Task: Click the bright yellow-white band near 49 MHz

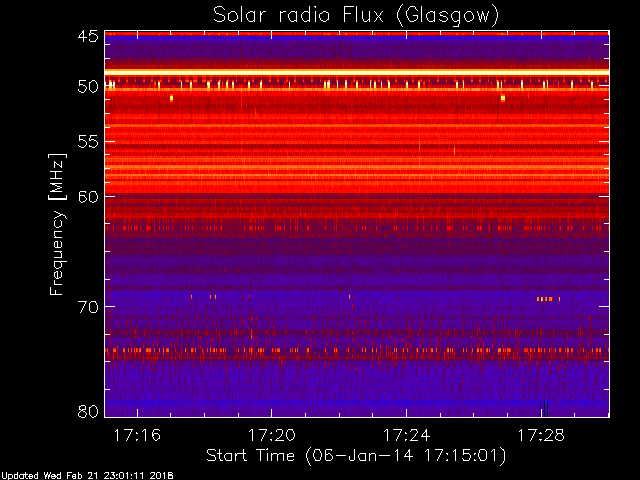Action: (357, 72)
